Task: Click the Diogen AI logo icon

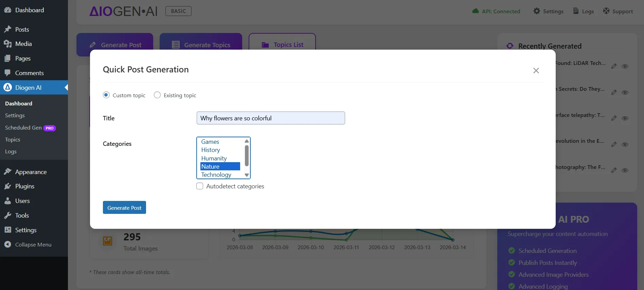Action: pyautogui.click(x=7, y=87)
